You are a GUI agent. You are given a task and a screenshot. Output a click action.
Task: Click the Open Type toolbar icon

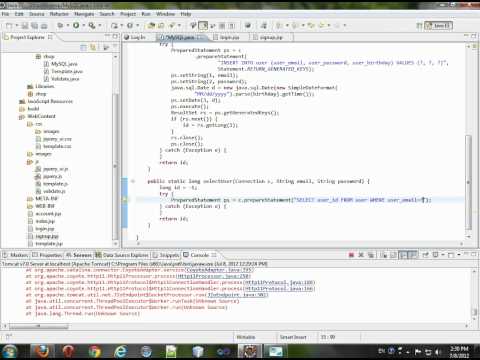coord(151,25)
